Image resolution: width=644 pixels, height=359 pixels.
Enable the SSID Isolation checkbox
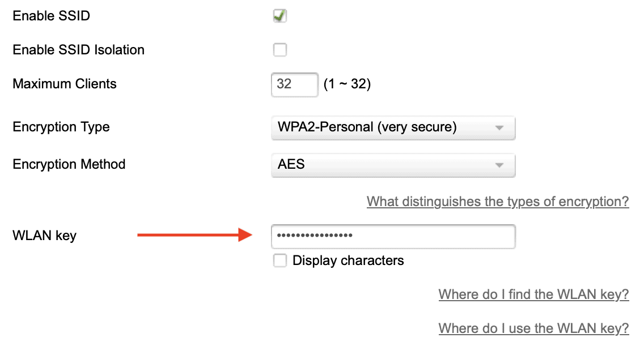[279, 50]
